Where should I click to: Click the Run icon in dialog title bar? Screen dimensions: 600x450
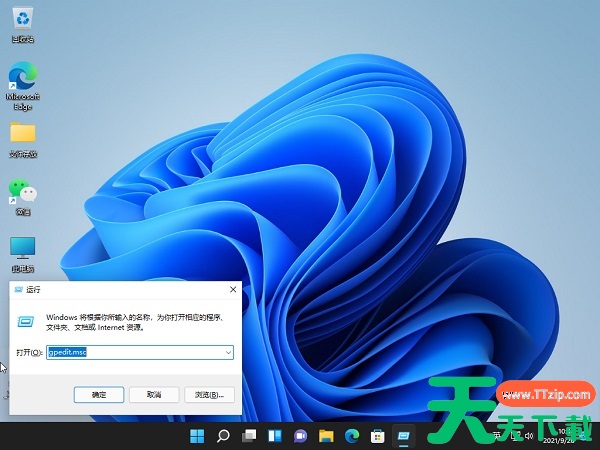click(18, 290)
